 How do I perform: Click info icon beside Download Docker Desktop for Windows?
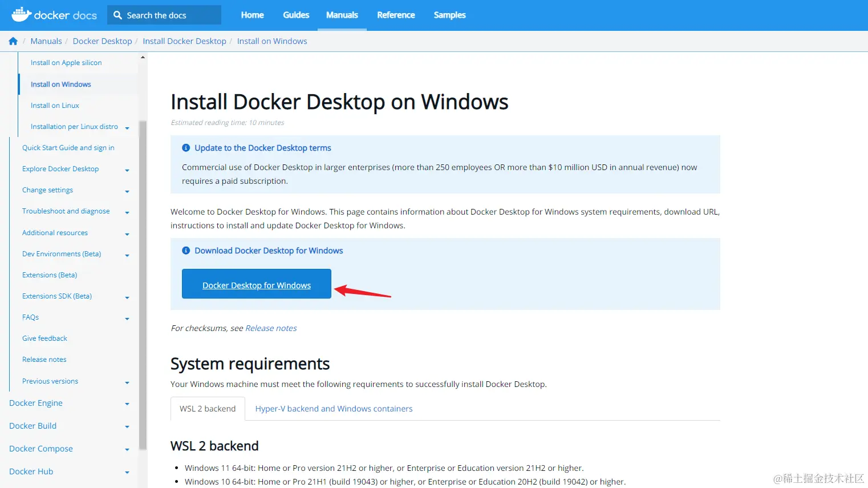click(186, 251)
